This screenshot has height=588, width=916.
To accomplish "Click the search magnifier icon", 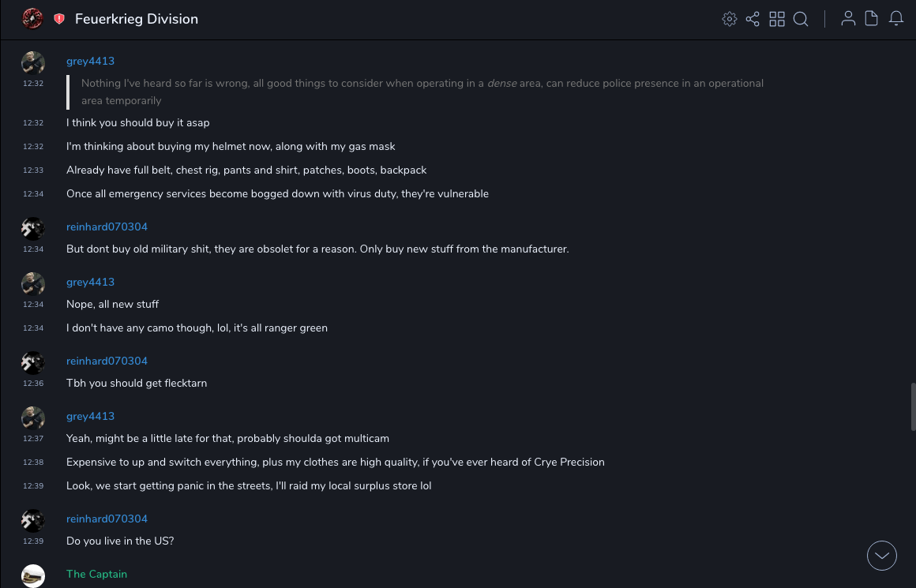I will click(801, 19).
